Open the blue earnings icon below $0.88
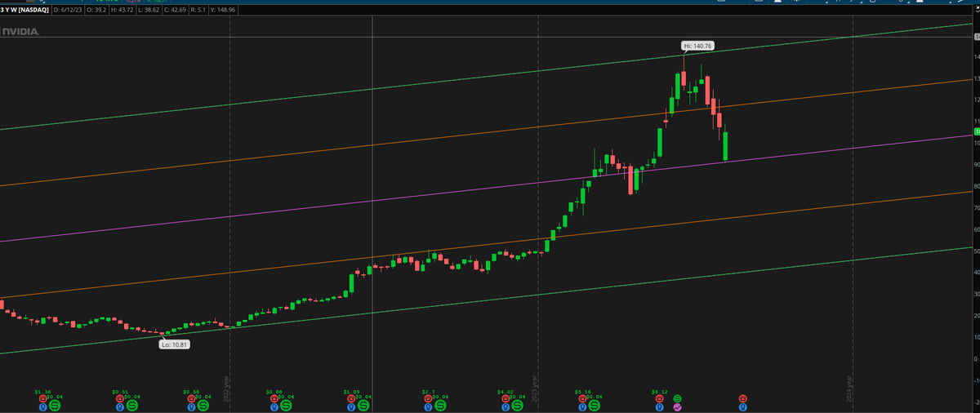The width and height of the screenshot is (980, 413). (274, 406)
